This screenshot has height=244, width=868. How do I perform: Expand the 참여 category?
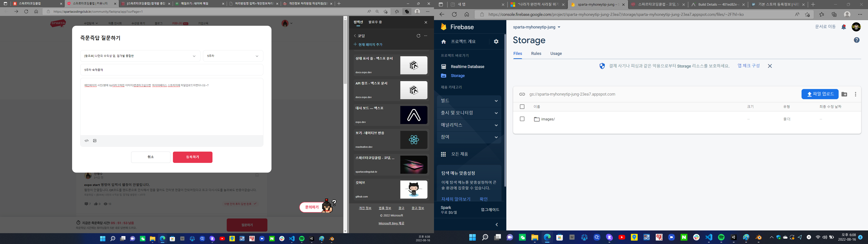click(x=469, y=137)
